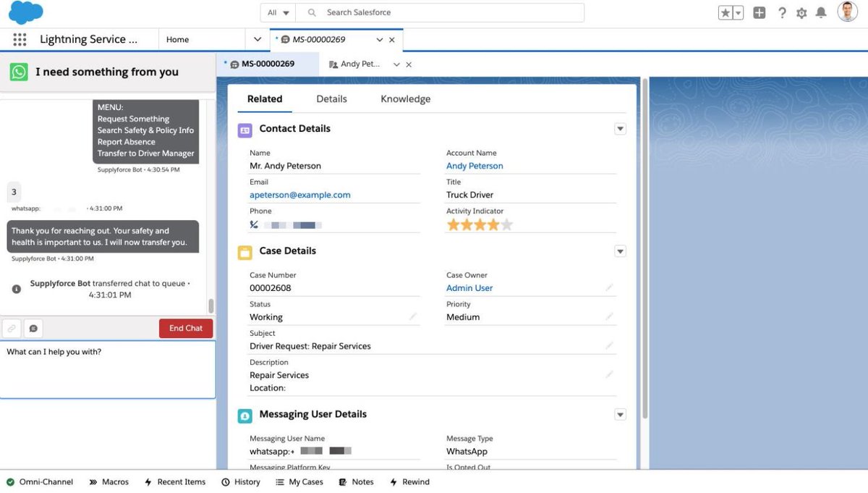Click the info icon beside transfer message
The height and width of the screenshot is (493, 868).
point(17,289)
